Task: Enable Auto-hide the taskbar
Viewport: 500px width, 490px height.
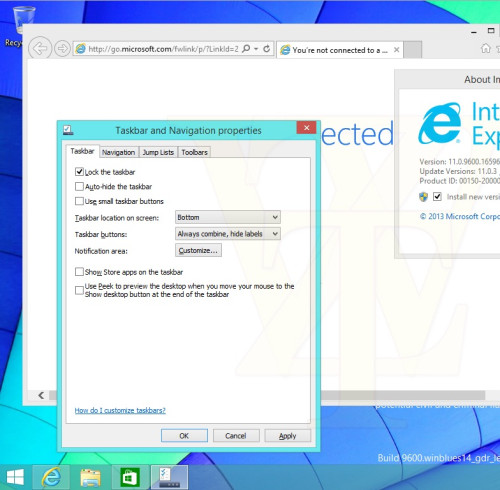Action: pyautogui.click(x=79, y=186)
